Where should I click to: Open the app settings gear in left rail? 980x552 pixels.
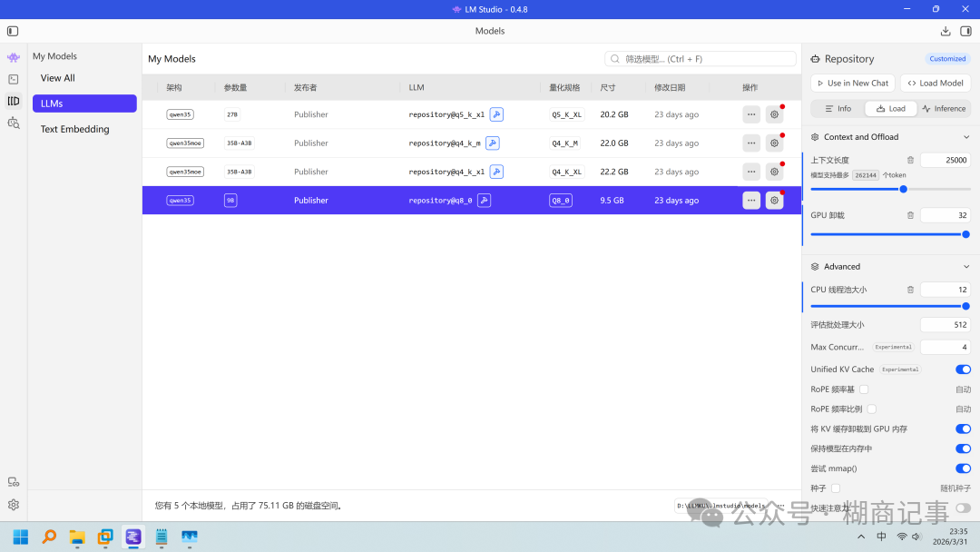(x=13, y=505)
